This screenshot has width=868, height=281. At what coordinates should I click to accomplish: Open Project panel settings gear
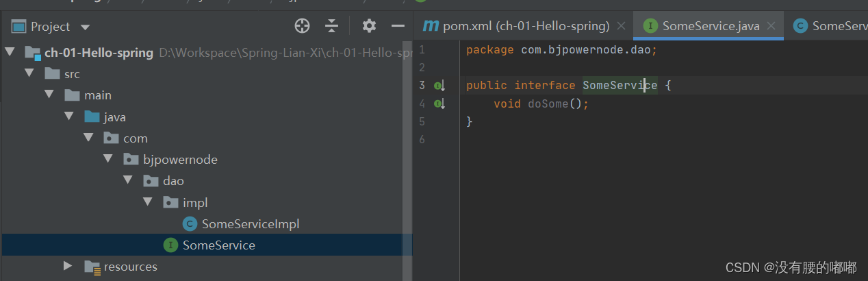click(x=369, y=26)
